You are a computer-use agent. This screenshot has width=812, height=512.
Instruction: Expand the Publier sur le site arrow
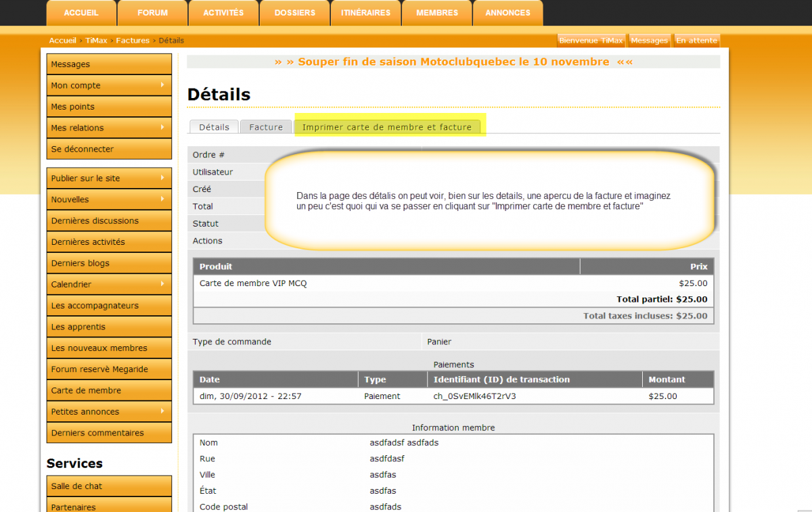point(162,178)
